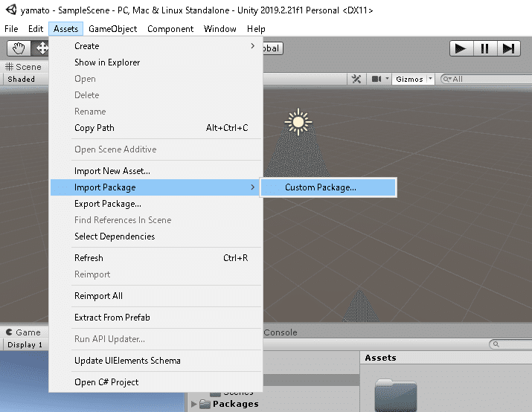Screen dimensions: 532x412
Task: Click the Create submenu arrow
Action: (252, 46)
